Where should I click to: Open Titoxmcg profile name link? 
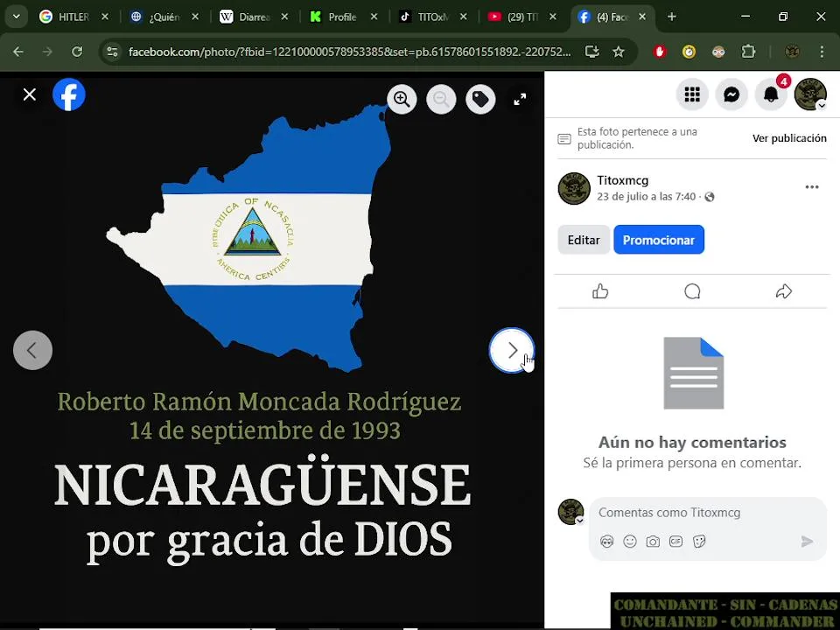[622, 180]
